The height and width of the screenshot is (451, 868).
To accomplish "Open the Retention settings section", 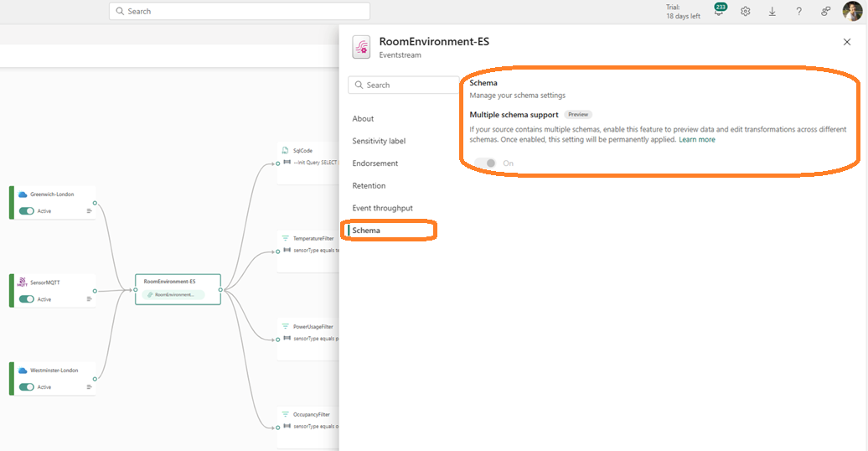I will click(x=369, y=185).
